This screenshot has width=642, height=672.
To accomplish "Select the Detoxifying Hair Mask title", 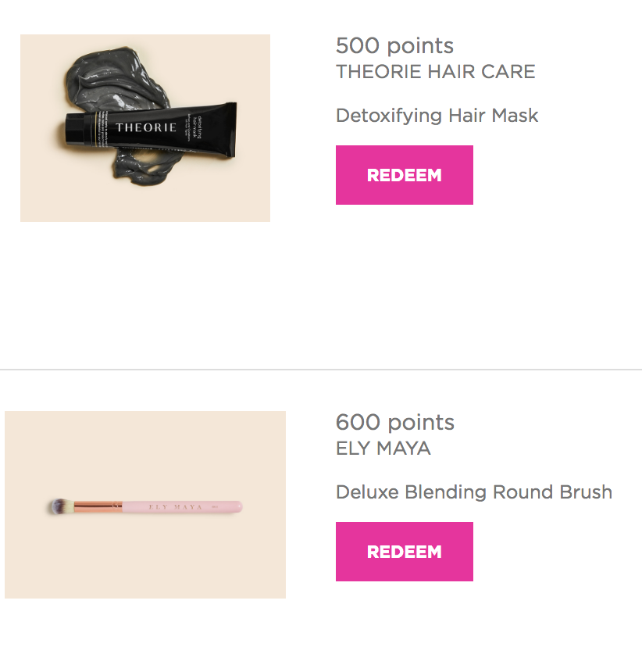I will tap(437, 116).
